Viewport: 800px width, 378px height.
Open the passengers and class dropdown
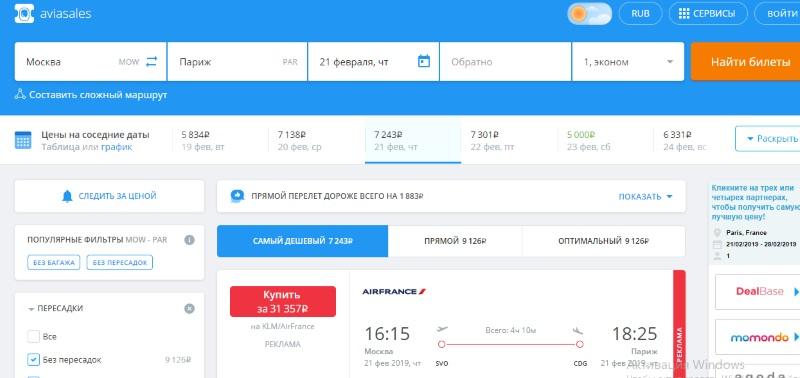(x=628, y=62)
